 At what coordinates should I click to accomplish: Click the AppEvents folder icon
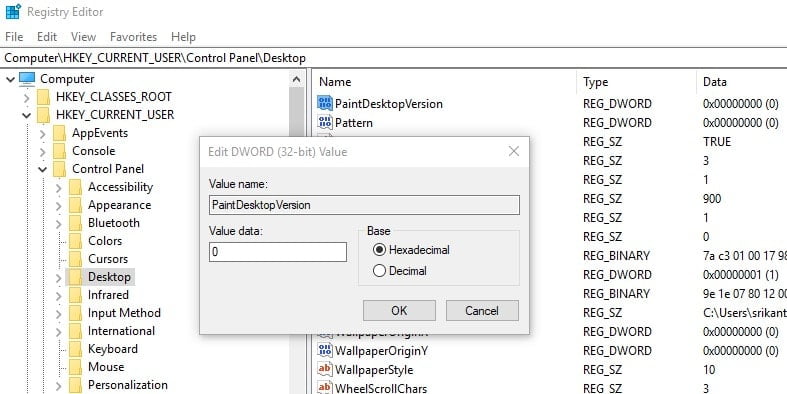click(60, 133)
